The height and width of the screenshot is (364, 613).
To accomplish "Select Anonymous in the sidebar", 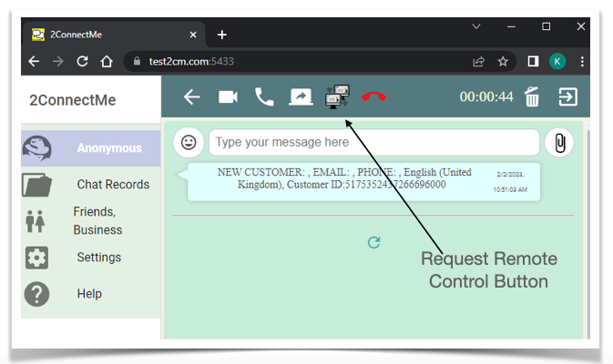I will [x=91, y=148].
